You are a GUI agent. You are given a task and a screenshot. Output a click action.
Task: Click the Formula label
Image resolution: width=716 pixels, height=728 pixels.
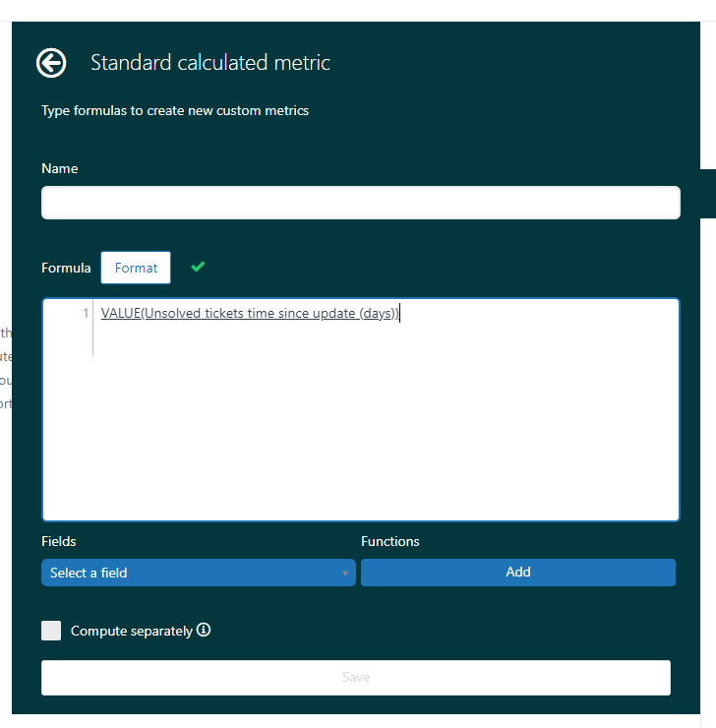(x=66, y=268)
